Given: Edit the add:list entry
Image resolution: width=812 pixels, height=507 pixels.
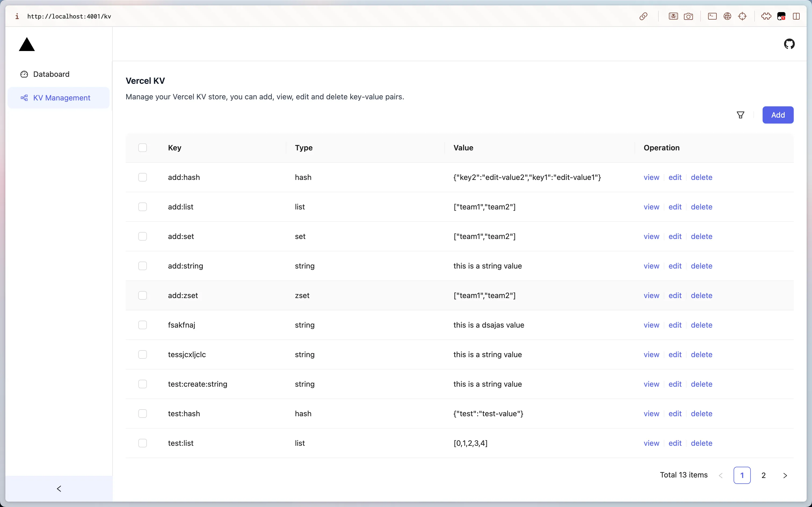Looking at the screenshot, I should pos(675,207).
